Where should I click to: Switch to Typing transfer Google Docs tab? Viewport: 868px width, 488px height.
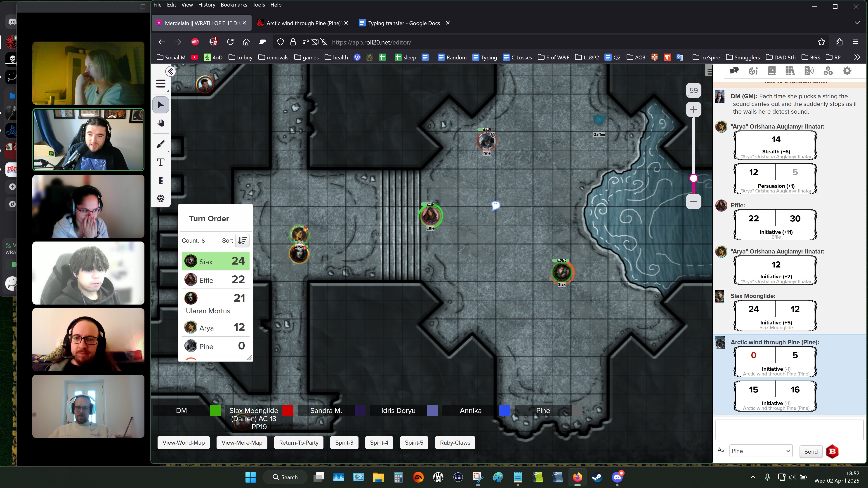404,23
